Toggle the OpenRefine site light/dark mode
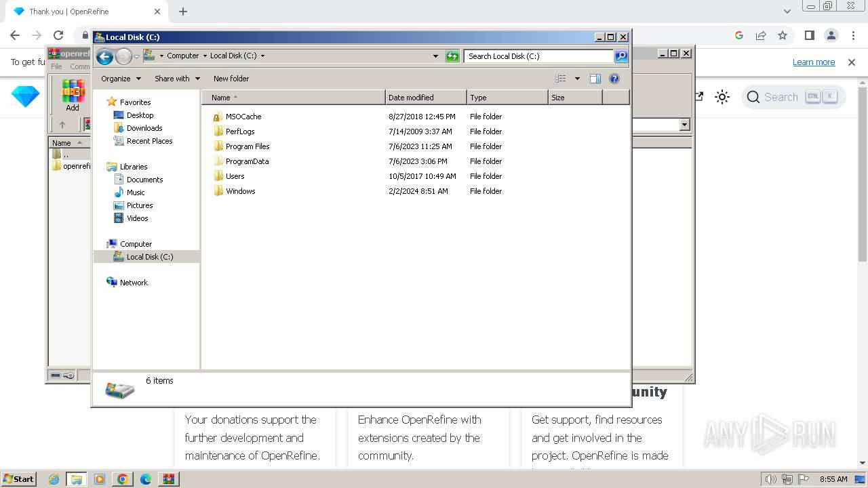Screen dimensions: 868x488 722,97
